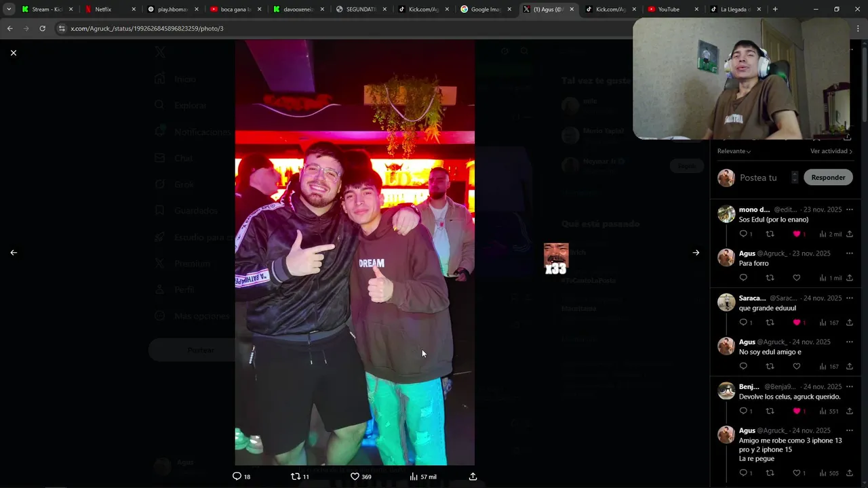
Task: View post analytics showing 57 mil
Action: (x=423, y=476)
